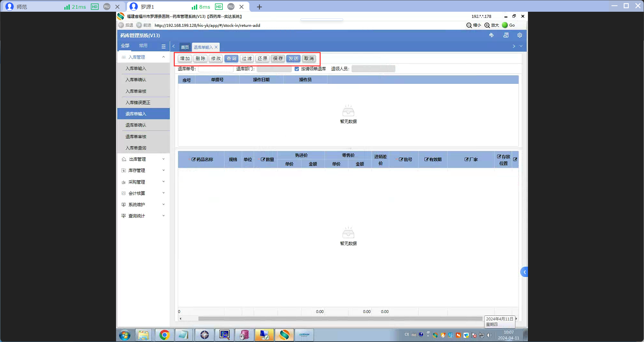Switch to the 首页 tab
The width and height of the screenshot is (644, 342).
click(x=185, y=47)
